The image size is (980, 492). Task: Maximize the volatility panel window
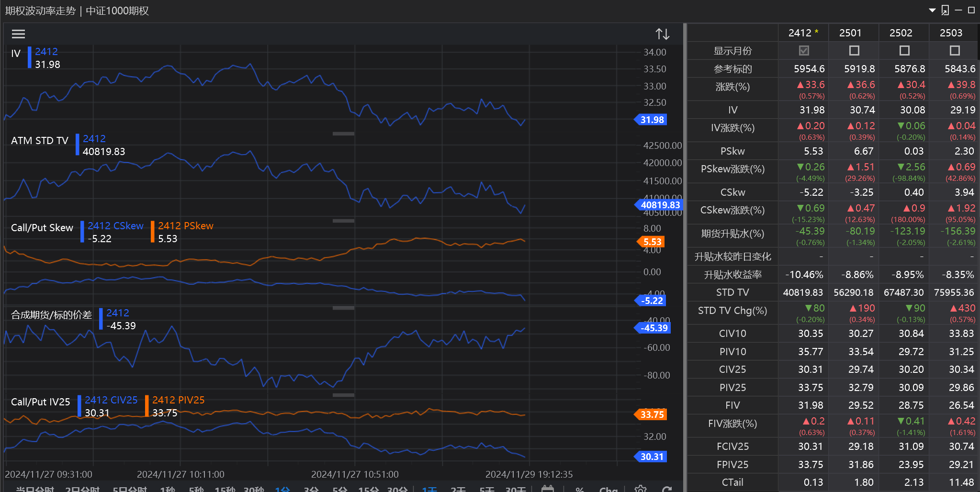(x=971, y=10)
